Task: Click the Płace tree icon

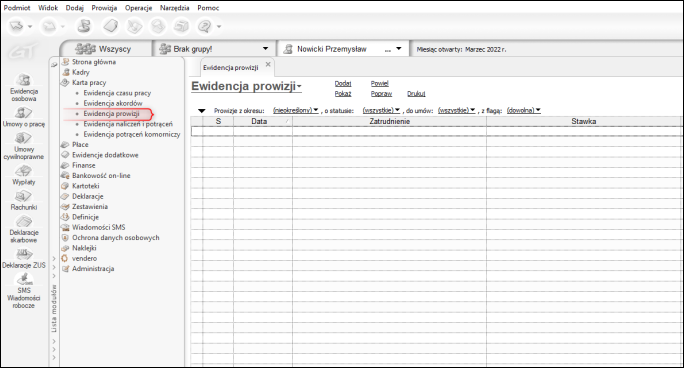Action: click(65, 144)
